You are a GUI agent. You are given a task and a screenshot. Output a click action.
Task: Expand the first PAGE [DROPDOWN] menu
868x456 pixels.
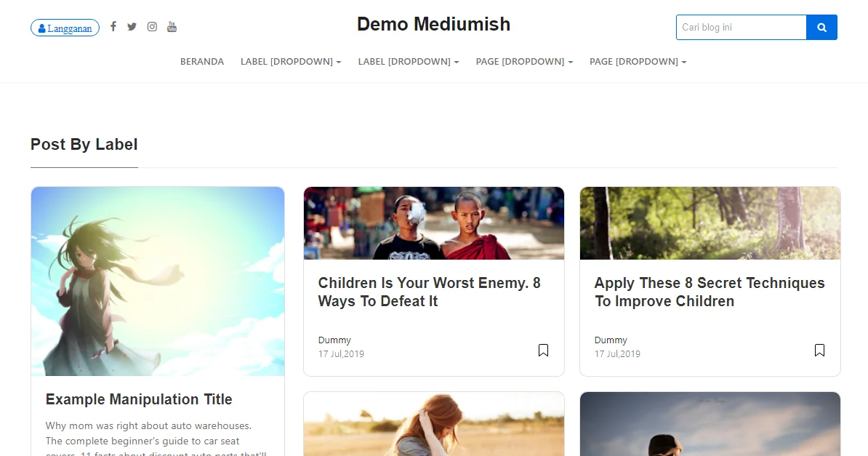(x=524, y=62)
